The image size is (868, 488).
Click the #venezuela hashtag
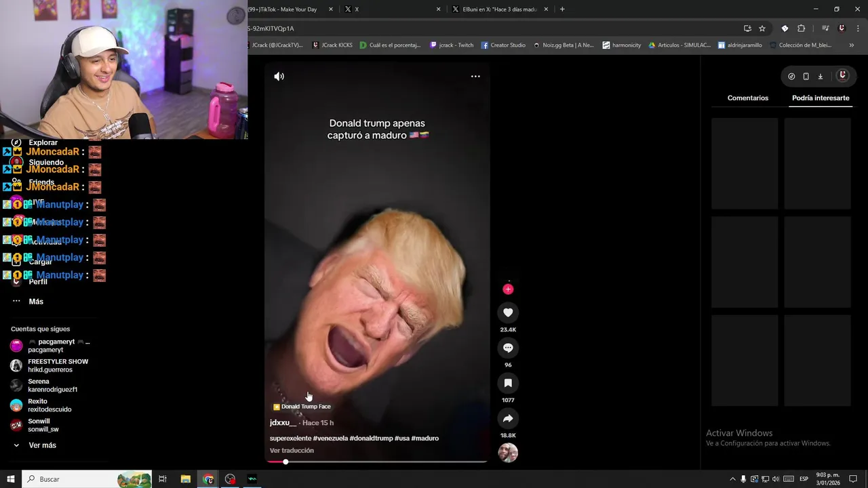coord(330,439)
